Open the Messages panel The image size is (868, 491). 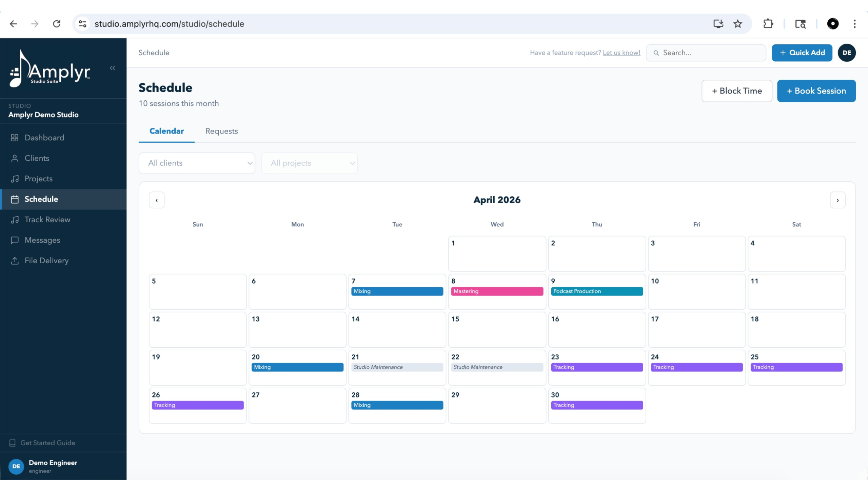[42, 240]
